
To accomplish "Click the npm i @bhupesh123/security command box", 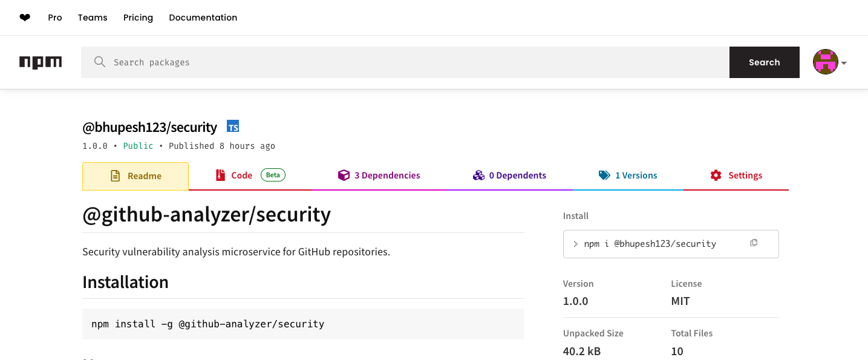I will pyautogui.click(x=671, y=244).
